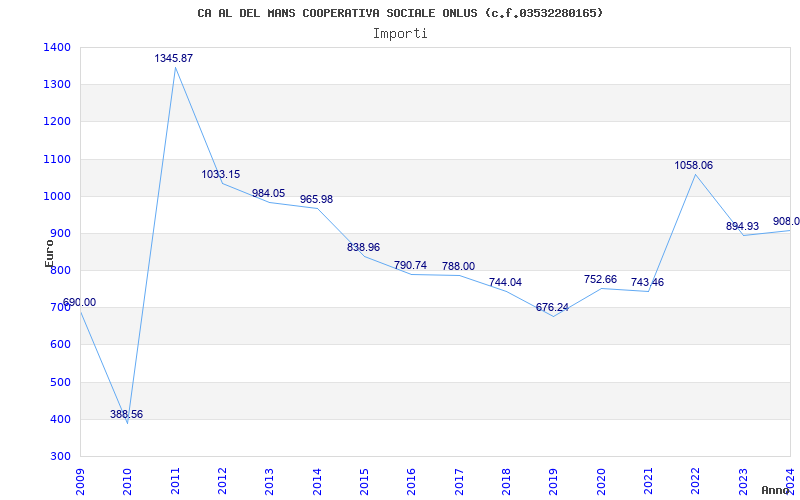800x500 pixels.
Task: Click the 743.46 data label
Action: (x=647, y=283)
